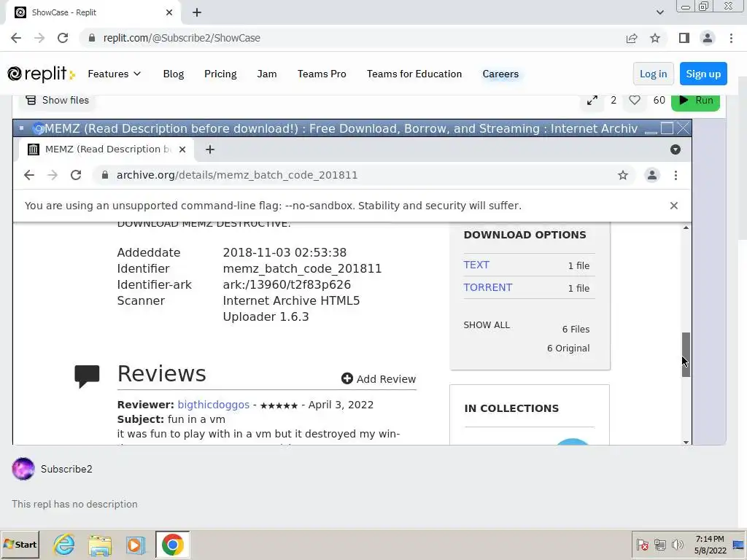Reload the embedded archive.org page
This screenshot has height=560, width=747.
[76, 175]
